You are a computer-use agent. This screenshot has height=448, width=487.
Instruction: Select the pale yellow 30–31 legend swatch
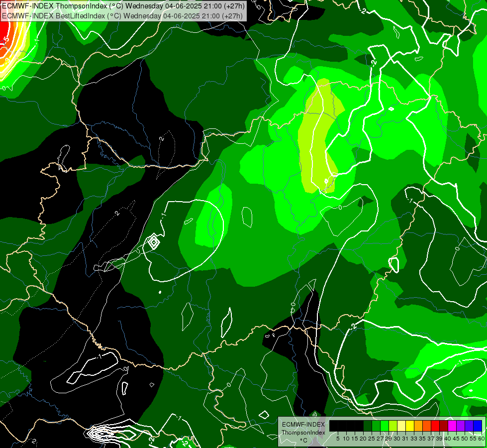(401, 426)
